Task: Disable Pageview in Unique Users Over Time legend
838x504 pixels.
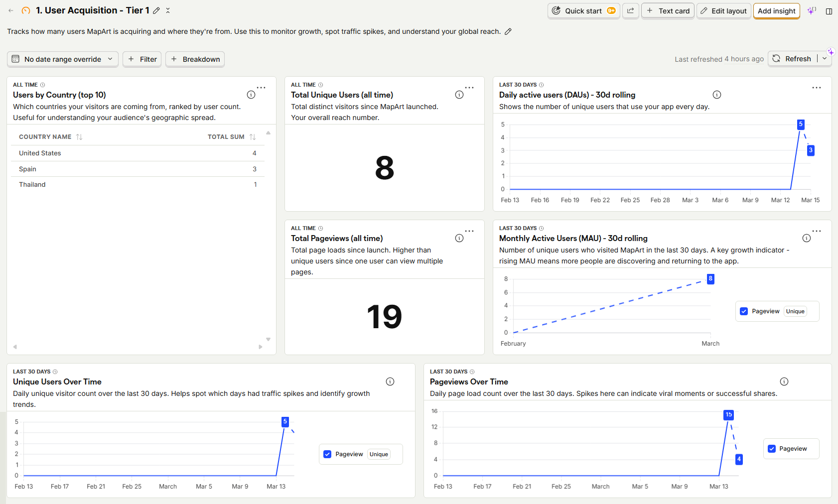Action: coord(327,454)
